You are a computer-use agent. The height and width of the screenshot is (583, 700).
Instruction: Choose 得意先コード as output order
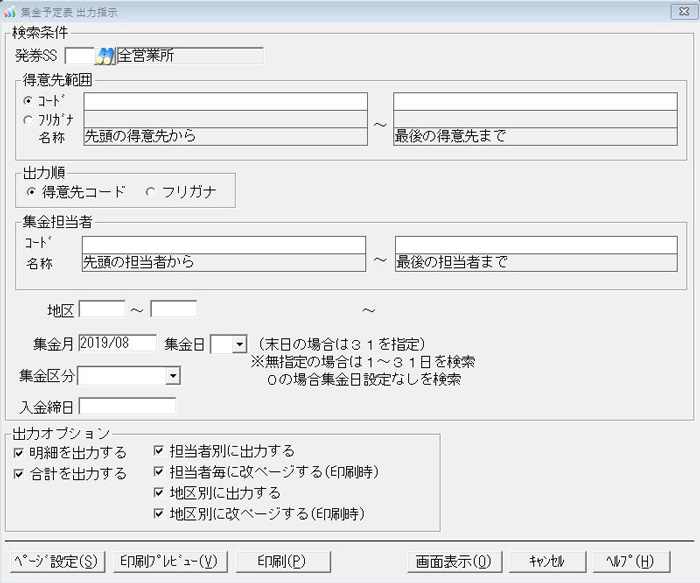[31, 191]
